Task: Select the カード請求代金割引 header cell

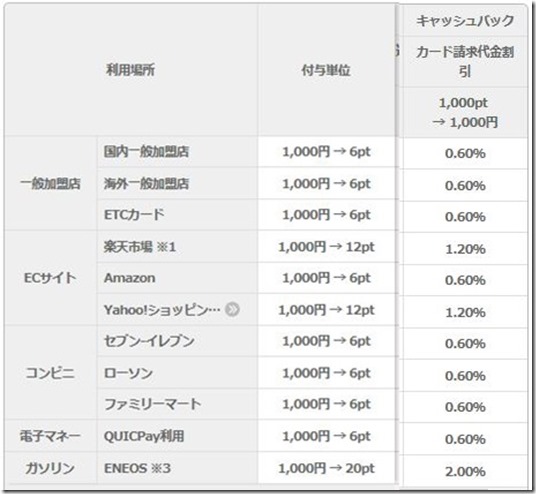Action: click(x=465, y=62)
